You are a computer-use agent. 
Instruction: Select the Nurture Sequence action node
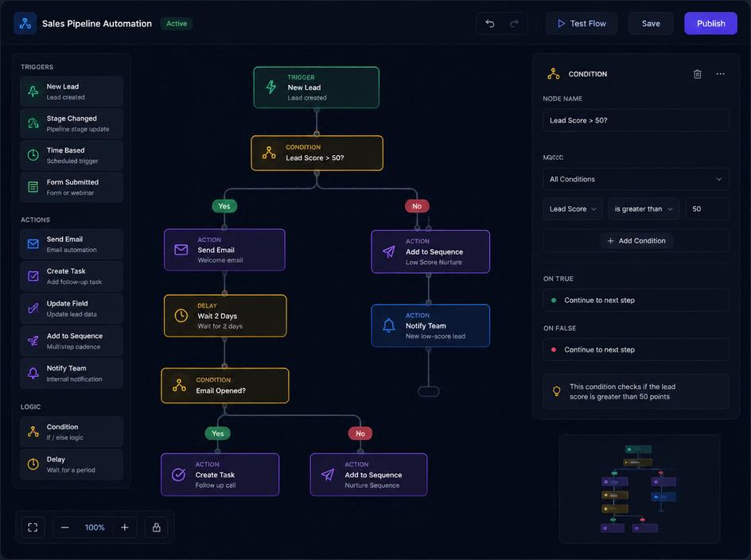(x=369, y=475)
